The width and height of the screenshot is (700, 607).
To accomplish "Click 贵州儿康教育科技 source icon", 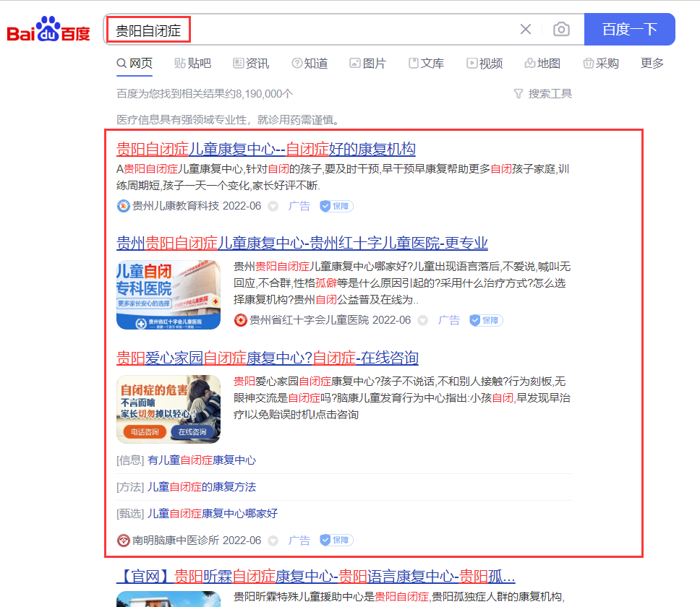I will (x=124, y=206).
